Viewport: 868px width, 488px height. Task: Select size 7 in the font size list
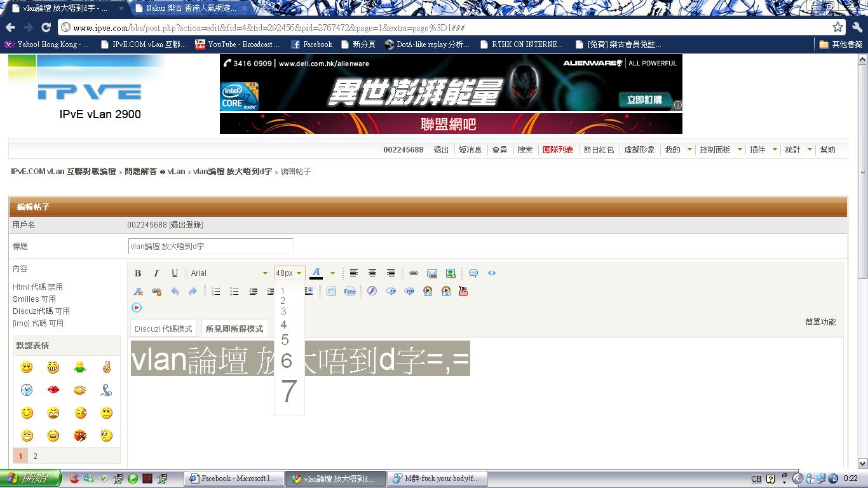(x=289, y=391)
